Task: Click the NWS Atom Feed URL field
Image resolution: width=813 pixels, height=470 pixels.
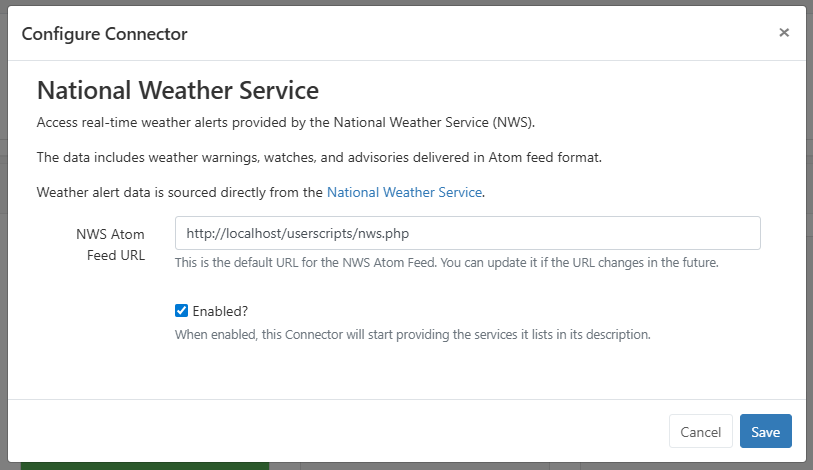Action: (468, 233)
